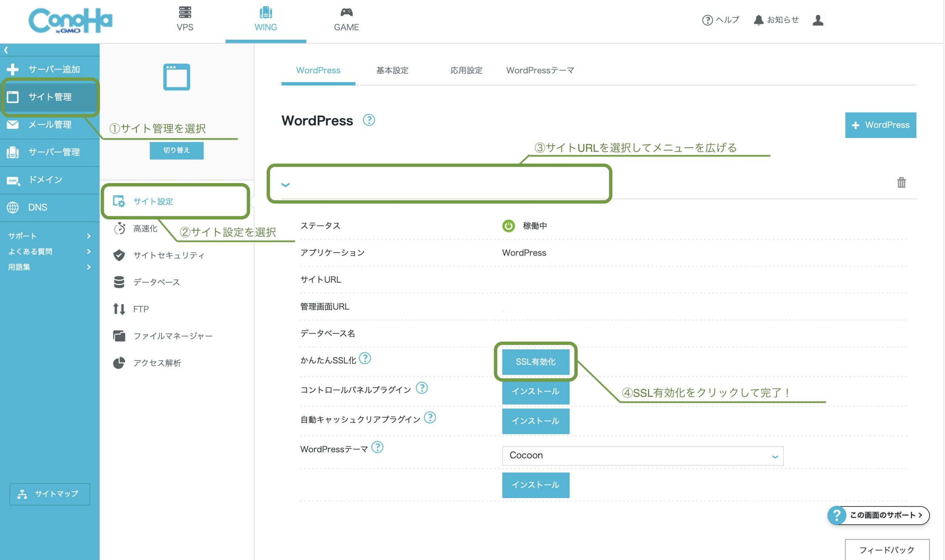Select サイト管理 in the sidebar

(x=50, y=97)
